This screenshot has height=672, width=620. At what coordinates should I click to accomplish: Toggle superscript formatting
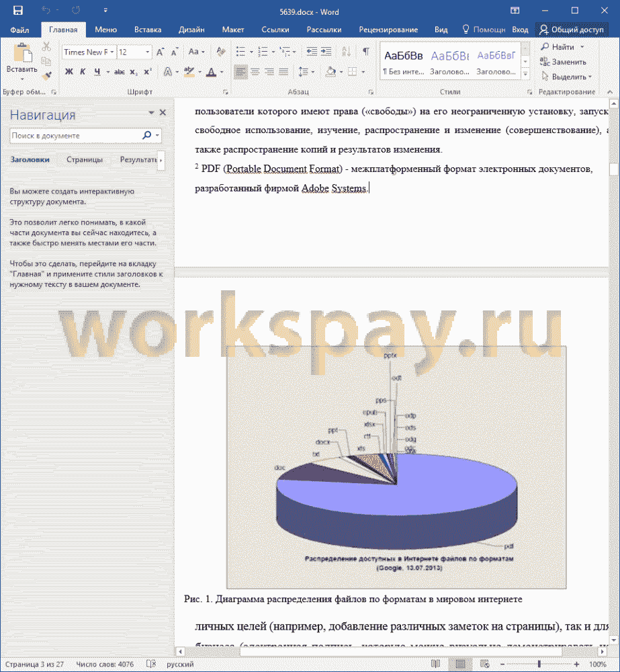pyautogui.click(x=148, y=72)
